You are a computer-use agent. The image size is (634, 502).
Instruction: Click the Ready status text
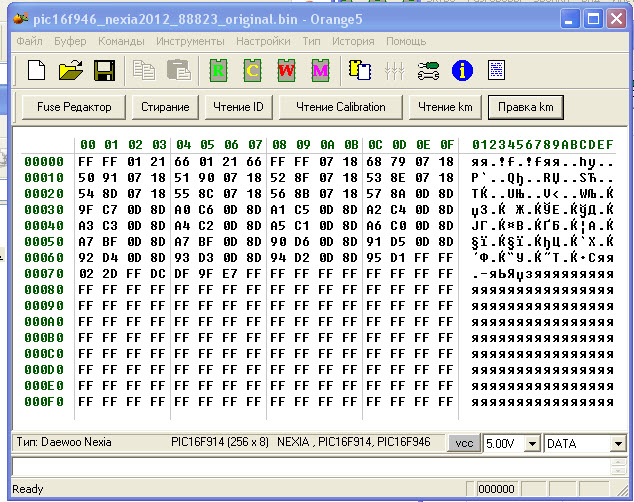(x=27, y=489)
